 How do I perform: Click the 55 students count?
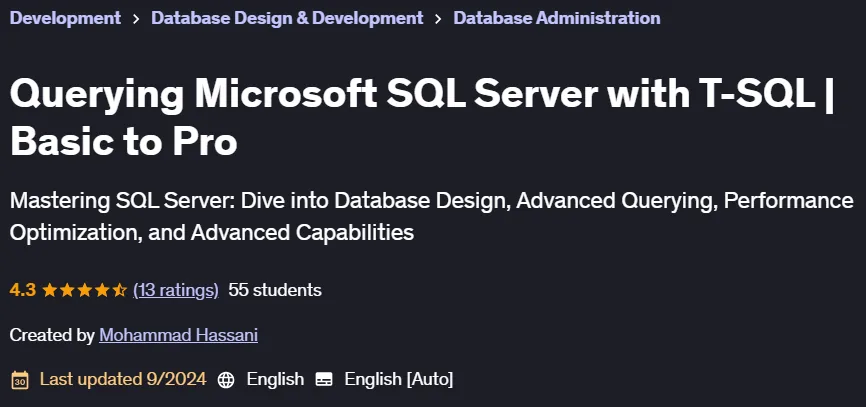point(275,290)
